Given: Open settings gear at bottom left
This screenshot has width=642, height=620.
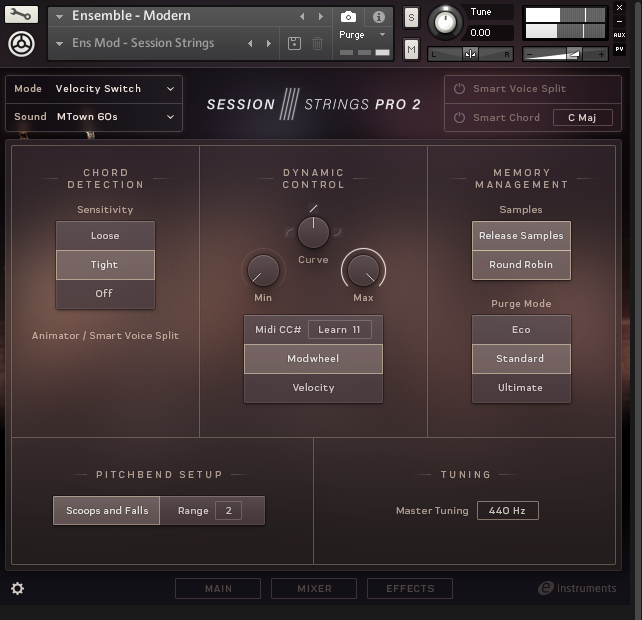Looking at the screenshot, I should coord(17,588).
